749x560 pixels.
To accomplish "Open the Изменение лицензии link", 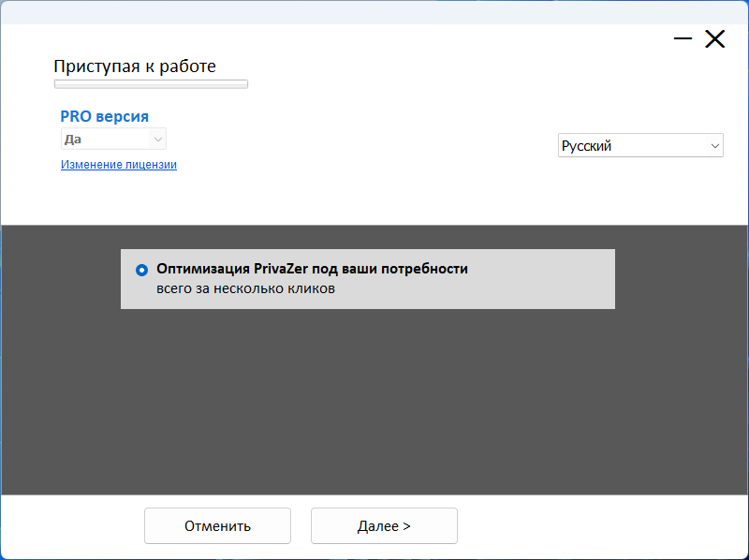I will click(x=119, y=165).
